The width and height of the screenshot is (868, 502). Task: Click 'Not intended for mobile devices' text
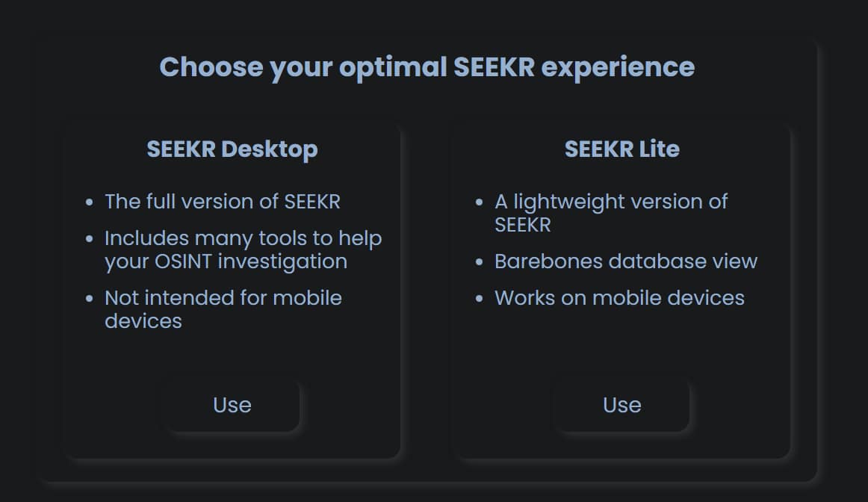[223, 309]
